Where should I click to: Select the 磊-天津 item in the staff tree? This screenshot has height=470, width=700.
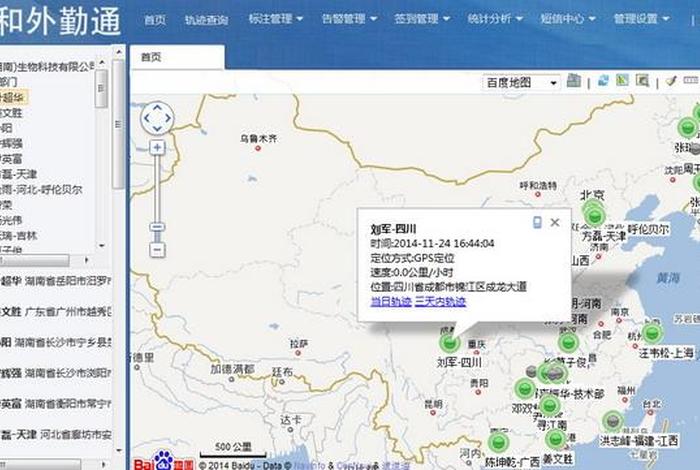pos(19,174)
